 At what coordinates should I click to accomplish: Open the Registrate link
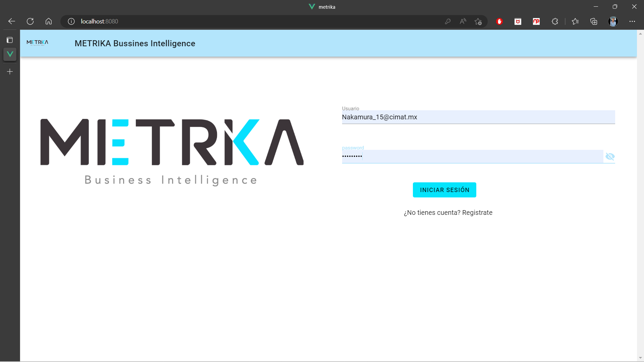(477, 212)
